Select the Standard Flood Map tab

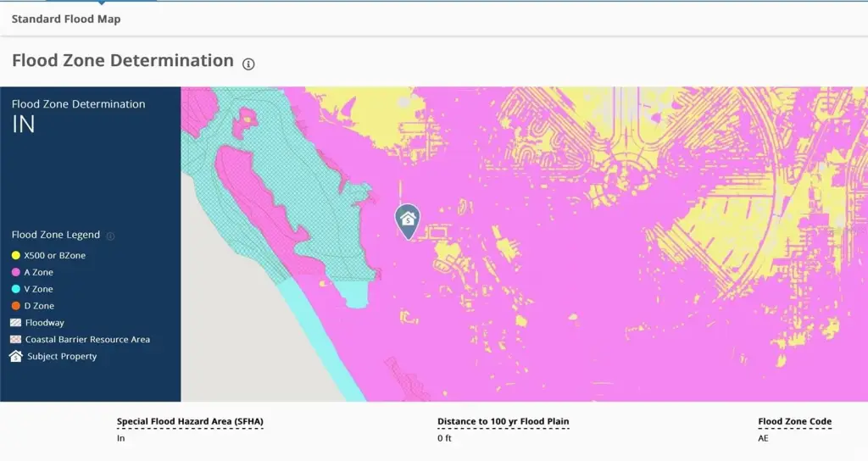pyautogui.click(x=66, y=19)
